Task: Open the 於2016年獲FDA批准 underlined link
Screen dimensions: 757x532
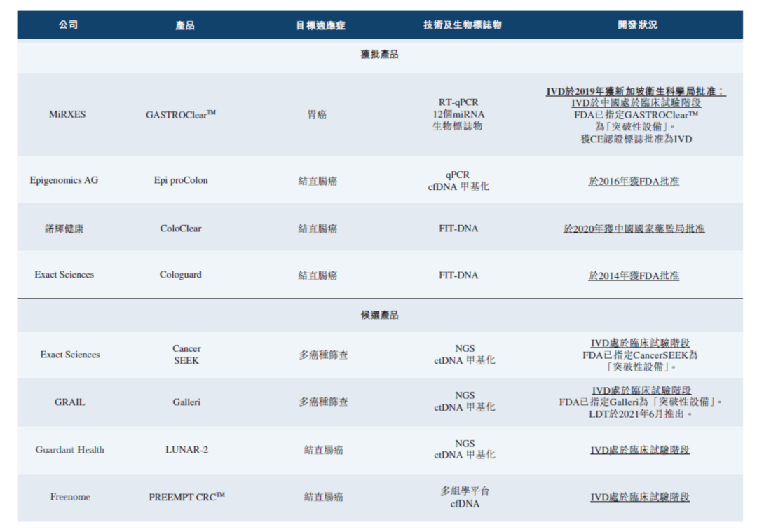Action: pyautogui.click(x=634, y=182)
